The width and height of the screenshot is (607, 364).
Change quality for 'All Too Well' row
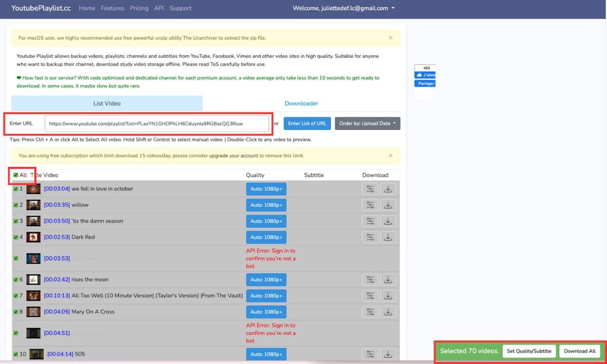click(266, 296)
